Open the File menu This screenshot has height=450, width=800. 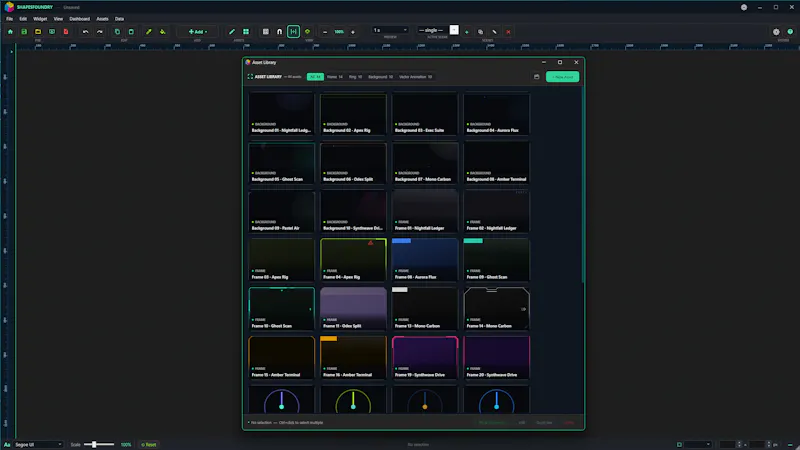pos(10,19)
